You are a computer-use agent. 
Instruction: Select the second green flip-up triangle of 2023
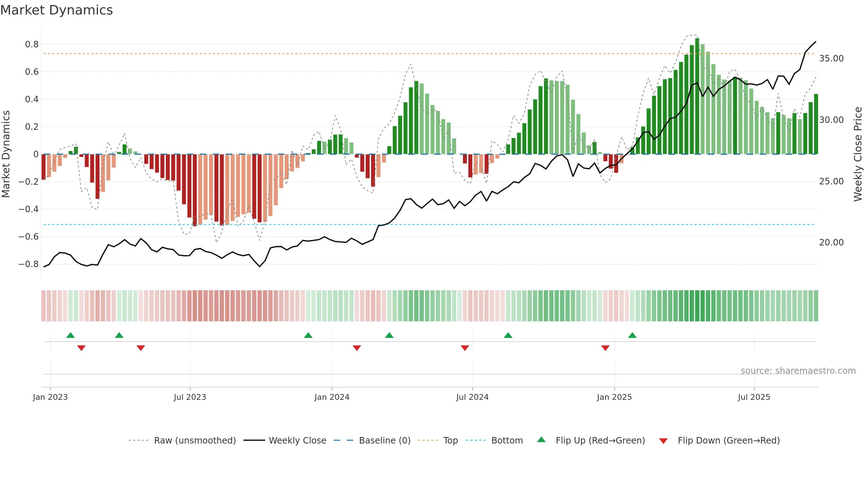(119, 335)
